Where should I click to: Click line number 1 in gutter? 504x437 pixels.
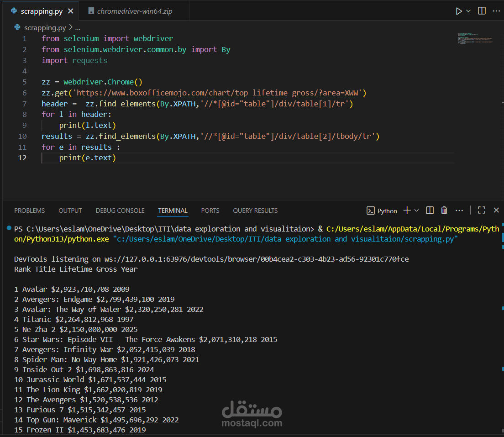coord(25,39)
